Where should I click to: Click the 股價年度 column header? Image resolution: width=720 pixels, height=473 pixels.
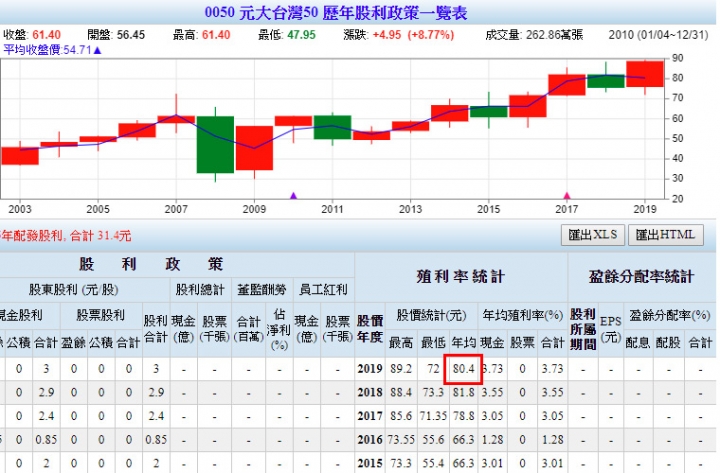tap(370, 329)
